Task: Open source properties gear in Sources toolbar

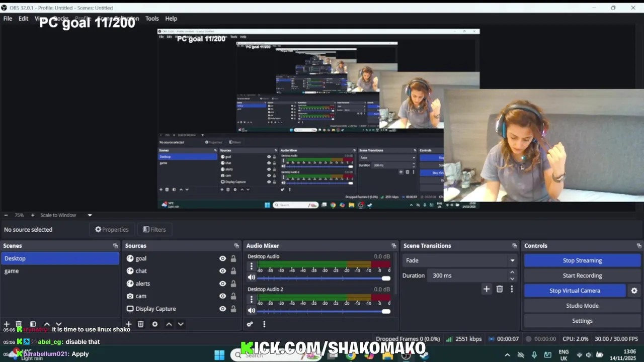Action: 155,324
